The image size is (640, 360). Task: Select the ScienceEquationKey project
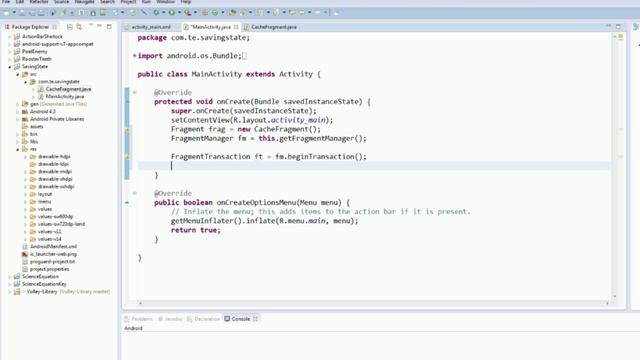44,284
